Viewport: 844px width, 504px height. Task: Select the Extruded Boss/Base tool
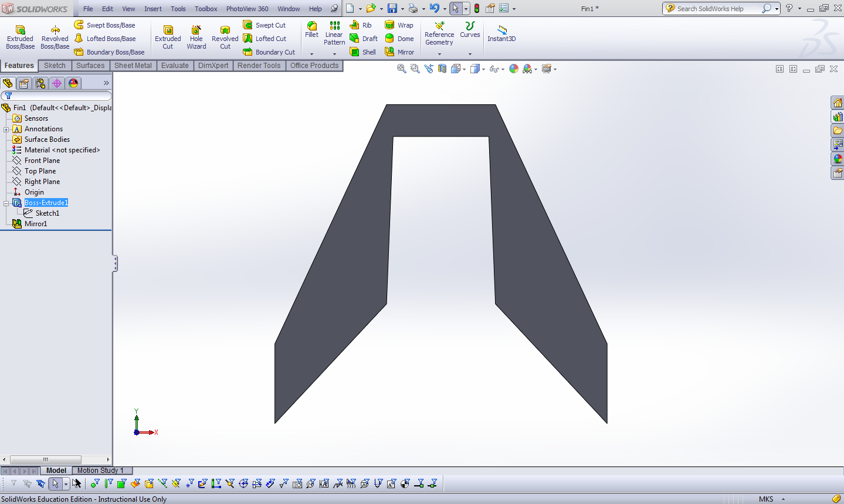[x=20, y=37]
